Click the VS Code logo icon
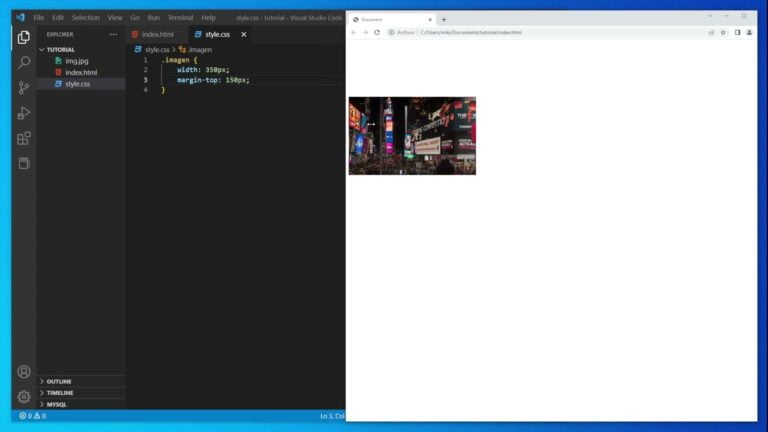The width and height of the screenshot is (768, 432). tap(20, 18)
